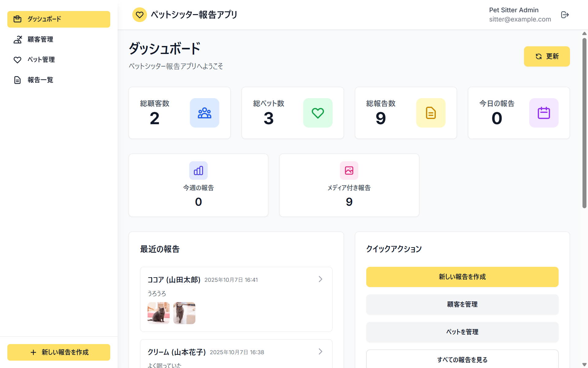Click the heart logo beside the app title
This screenshot has width=588, height=368.
click(140, 15)
